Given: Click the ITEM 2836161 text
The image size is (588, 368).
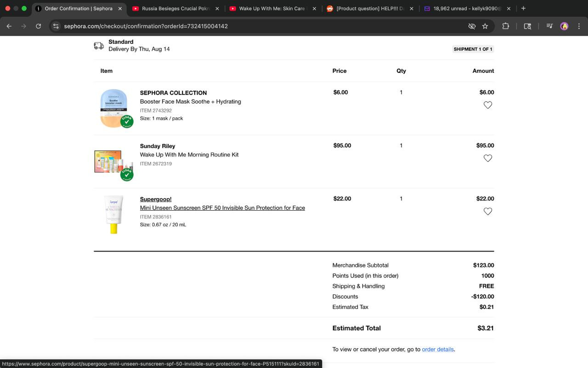Looking at the screenshot, I should (156, 217).
